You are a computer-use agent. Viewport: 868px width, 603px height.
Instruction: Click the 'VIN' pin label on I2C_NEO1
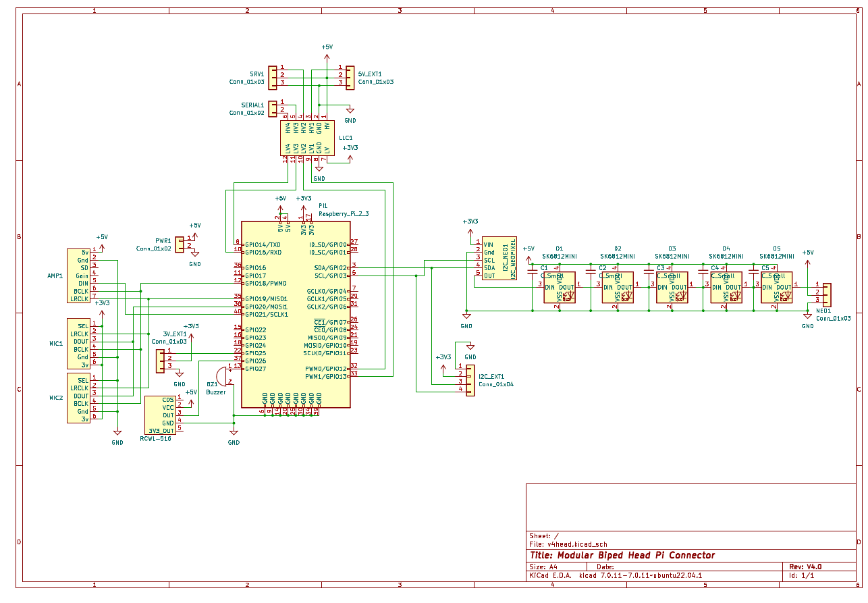click(489, 244)
